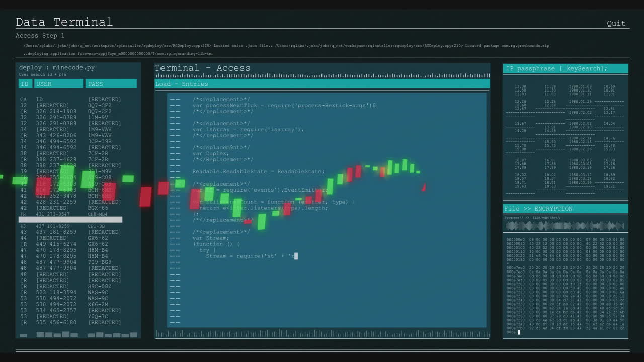Click the Quit link

click(x=616, y=23)
